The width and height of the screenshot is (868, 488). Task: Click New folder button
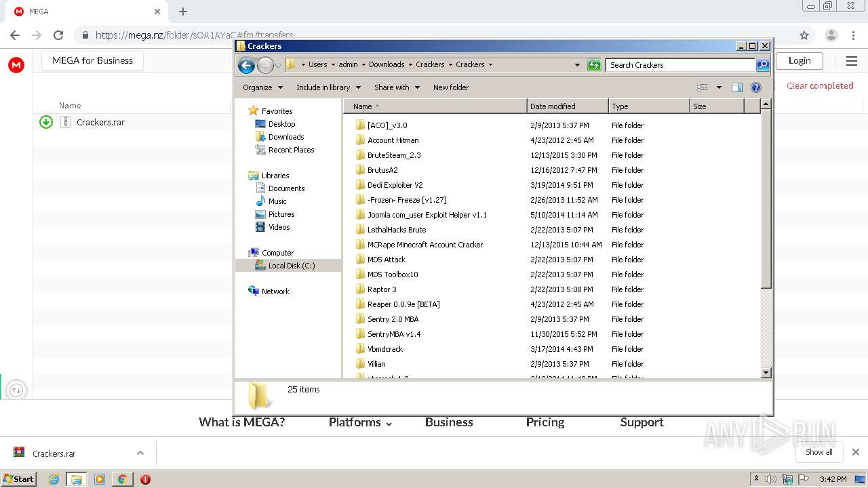pyautogui.click(x=451, y=87)
